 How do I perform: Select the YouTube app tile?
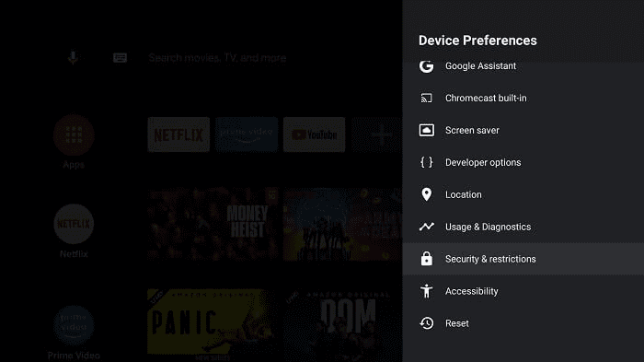coord(315,134)
